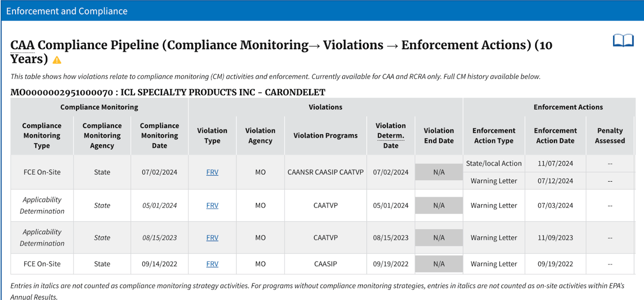Select the Violation Programs column header
The image size is (644, 300).
326,136
